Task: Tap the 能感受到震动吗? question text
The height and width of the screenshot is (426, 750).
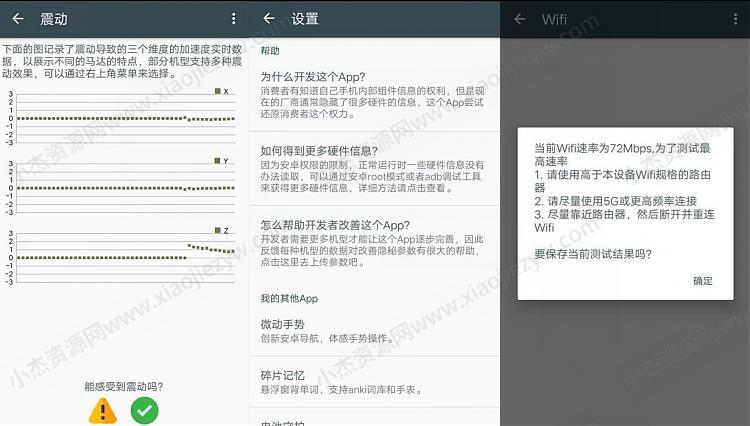Action: [x=123, y=386]
